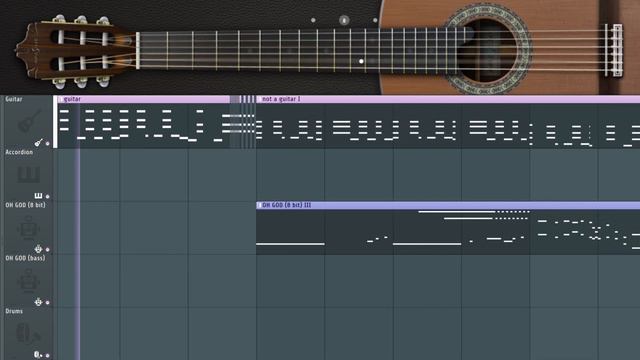Toggle the dot next to the small guitar icon
640x360 pixels.
48,143
